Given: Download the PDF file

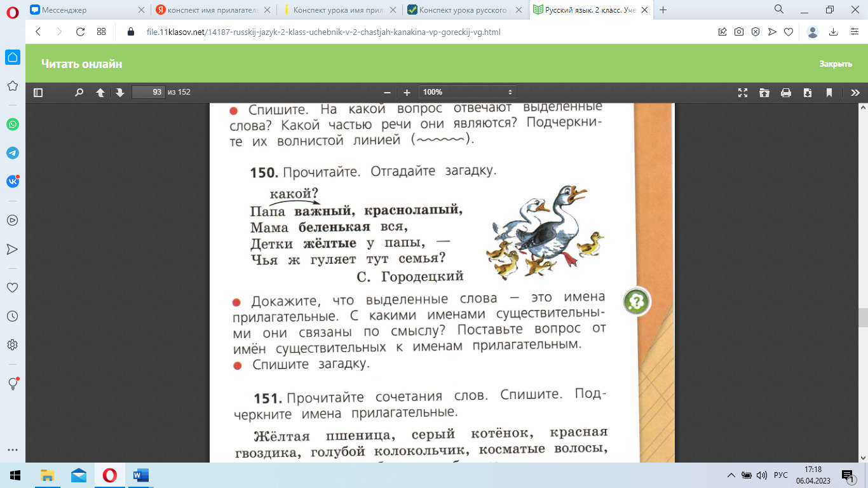Looking at the screenshot, I should (807, 93).
